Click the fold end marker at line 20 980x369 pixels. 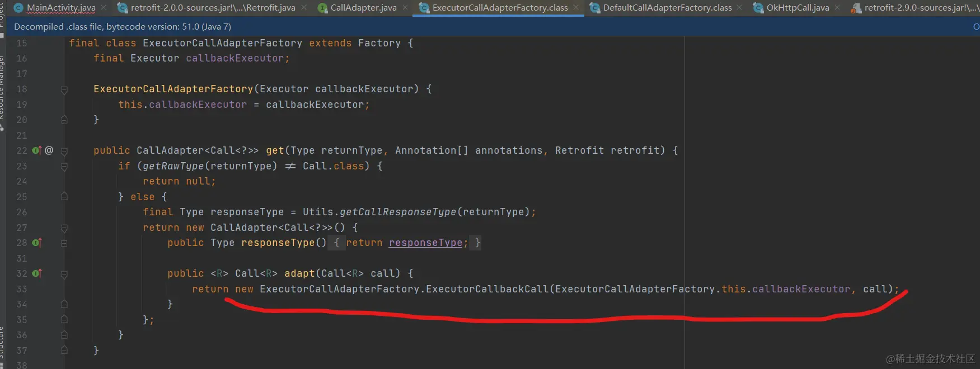[x=64, y=120]
